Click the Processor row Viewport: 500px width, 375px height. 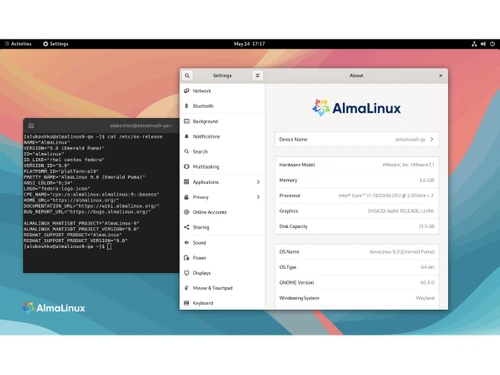coord(357,196)
